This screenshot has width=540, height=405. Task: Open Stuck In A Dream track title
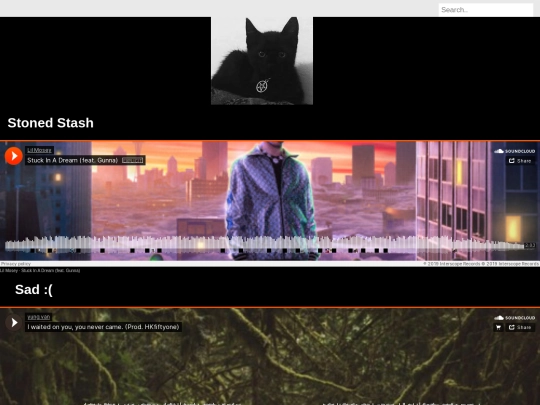[x=73, y=160]
